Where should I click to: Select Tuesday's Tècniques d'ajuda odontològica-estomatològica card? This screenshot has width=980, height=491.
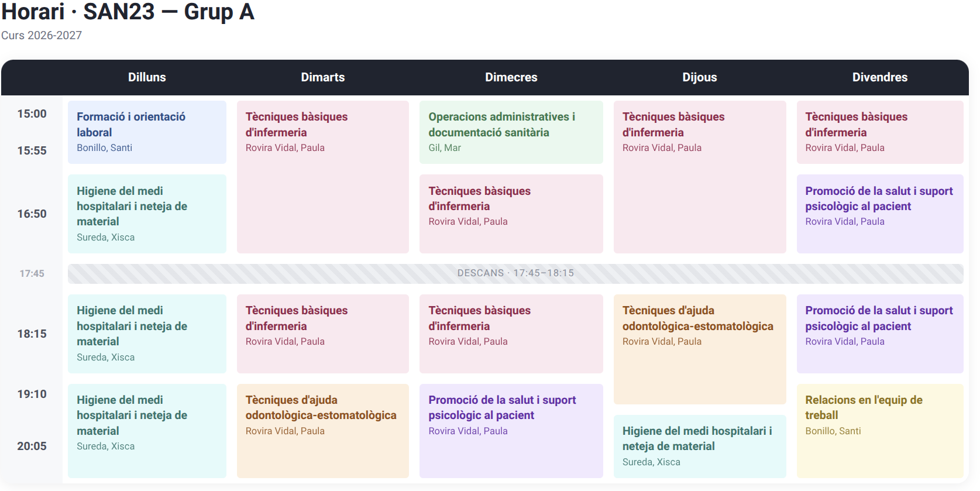(323, 431)
